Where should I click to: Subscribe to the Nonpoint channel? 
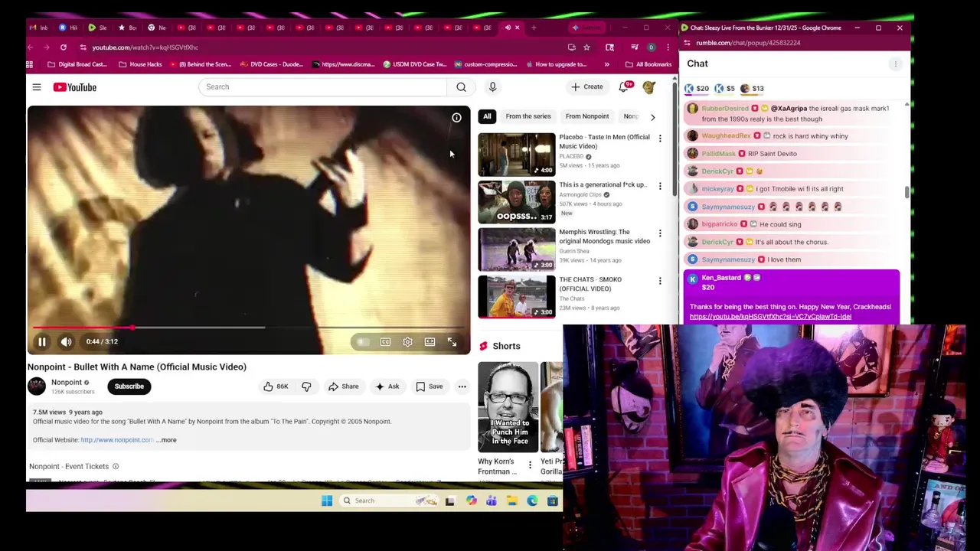coord(129,386)
